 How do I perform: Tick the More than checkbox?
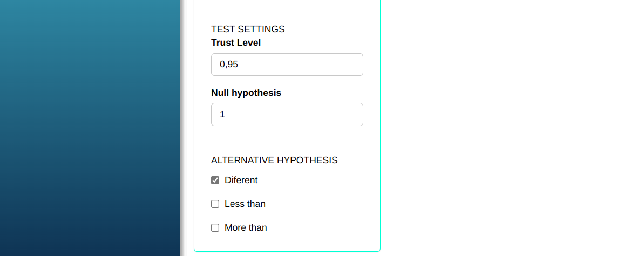pos(215,227)
